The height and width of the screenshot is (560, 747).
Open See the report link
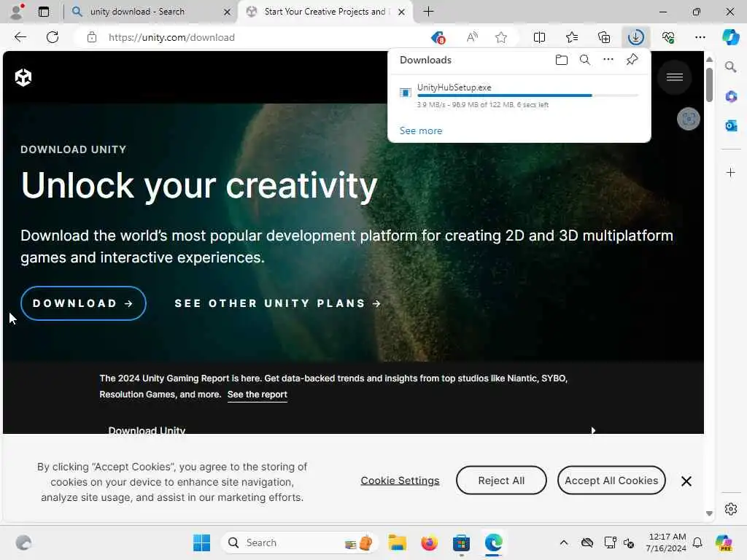(258, 394)
